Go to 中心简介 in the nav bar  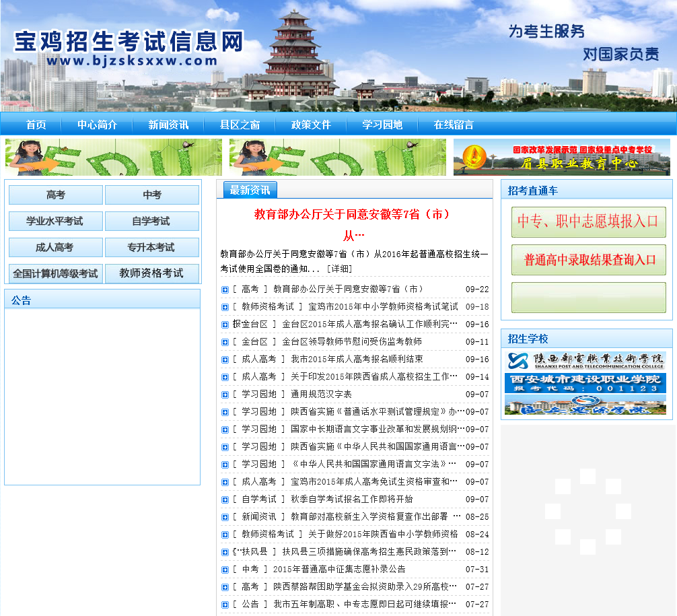pos(97,125)
